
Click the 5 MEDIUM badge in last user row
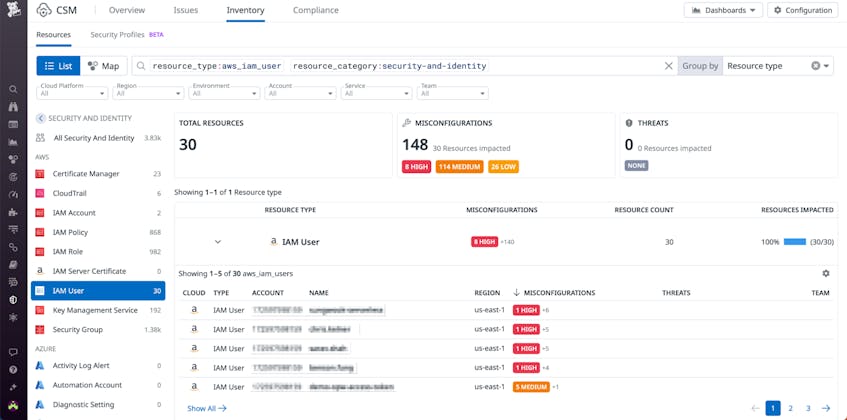[x=531, y=387]
